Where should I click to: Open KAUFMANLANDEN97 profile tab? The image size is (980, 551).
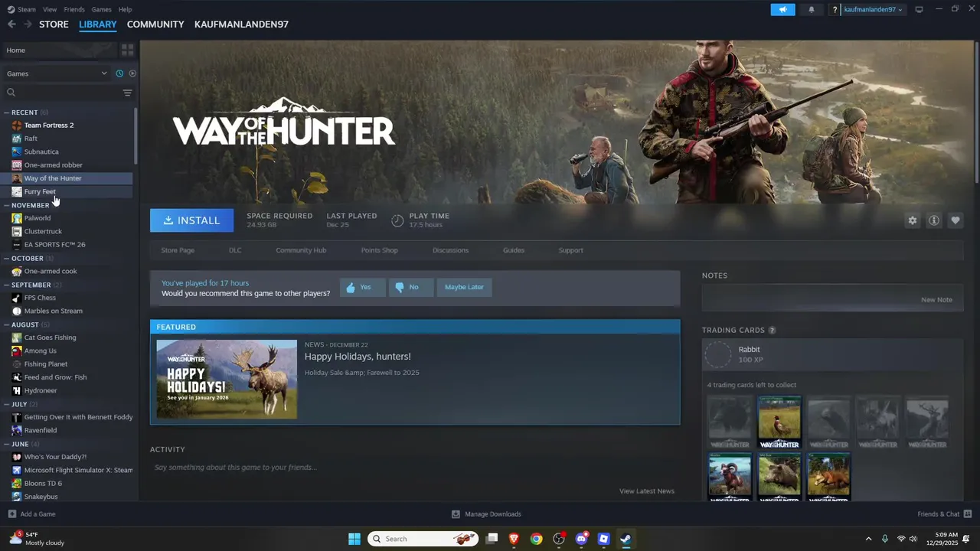[241, 24]
